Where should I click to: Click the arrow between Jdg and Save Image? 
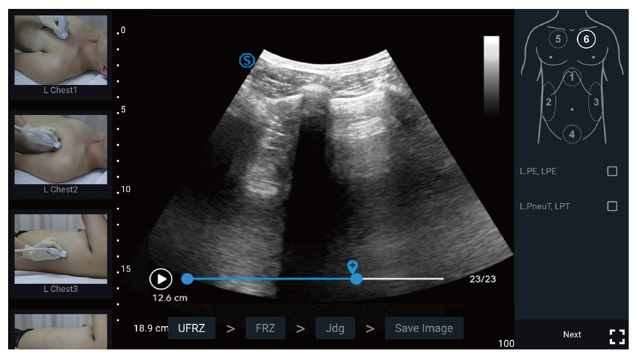(370, 329)
